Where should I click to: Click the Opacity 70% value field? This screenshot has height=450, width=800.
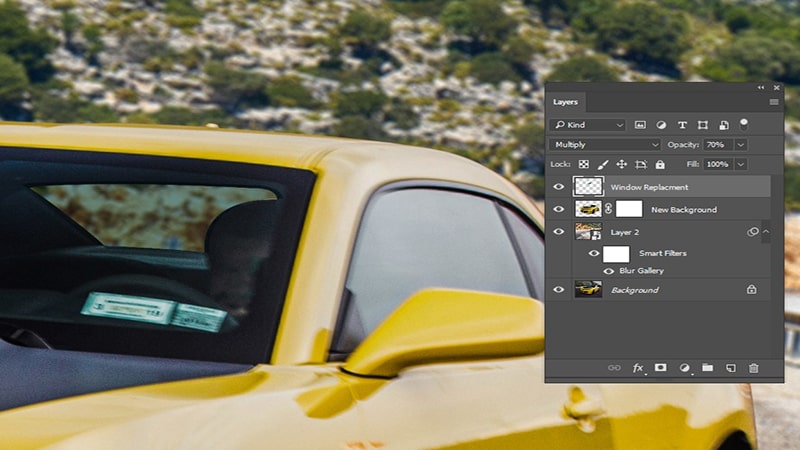click(x=718, y=145)
